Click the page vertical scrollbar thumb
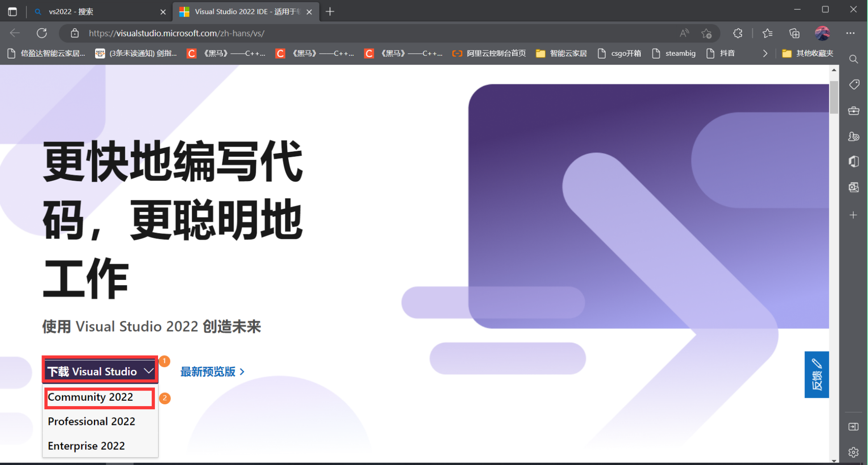This screenshot has height=465, width=868. pyautogui.click(x=834, y=97)
